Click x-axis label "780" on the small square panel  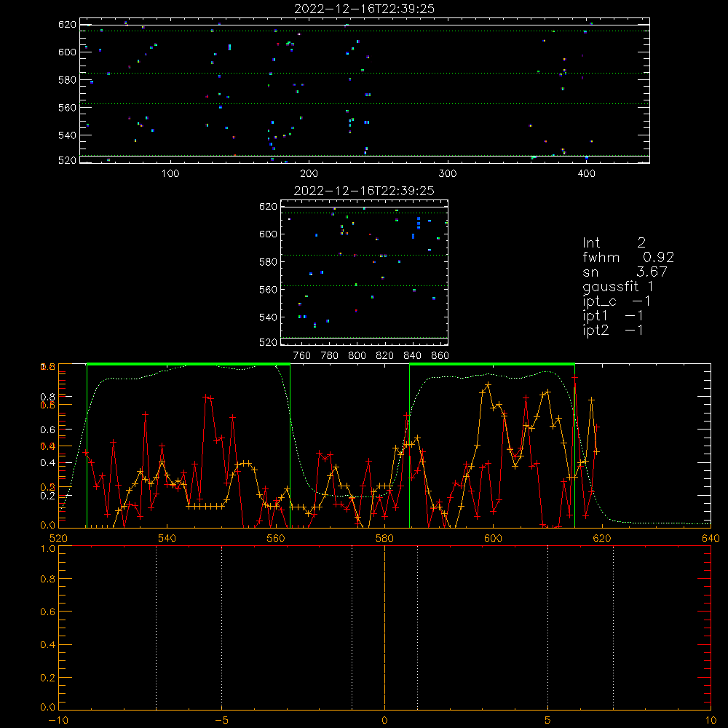point(330,356)
